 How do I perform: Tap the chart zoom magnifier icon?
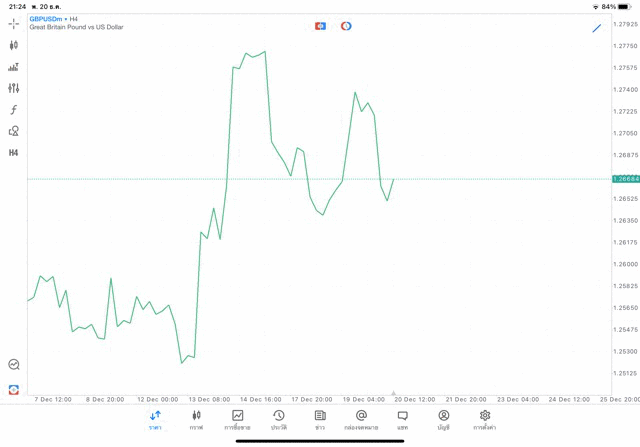pyautogui.click(x=14, y=365)
